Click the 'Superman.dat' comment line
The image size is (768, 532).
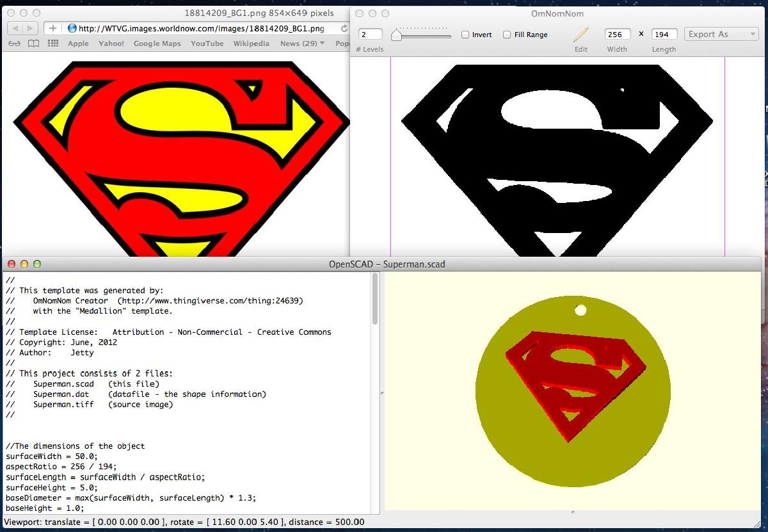136,394
